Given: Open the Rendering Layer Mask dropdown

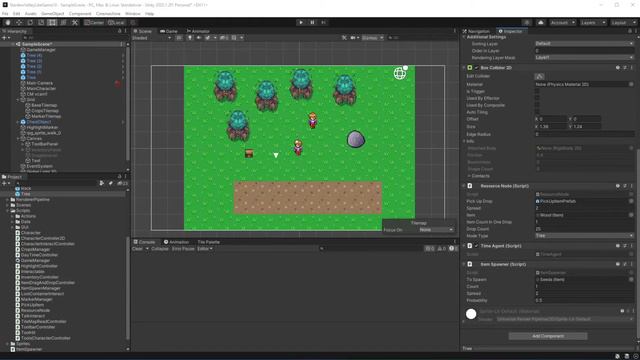Looking at the screenshot, I should coord(584,58).
